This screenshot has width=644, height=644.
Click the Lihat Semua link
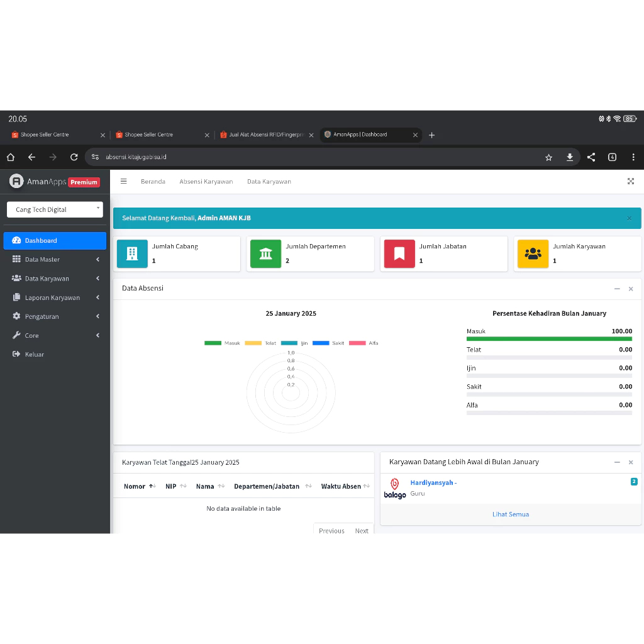[510, 514]
